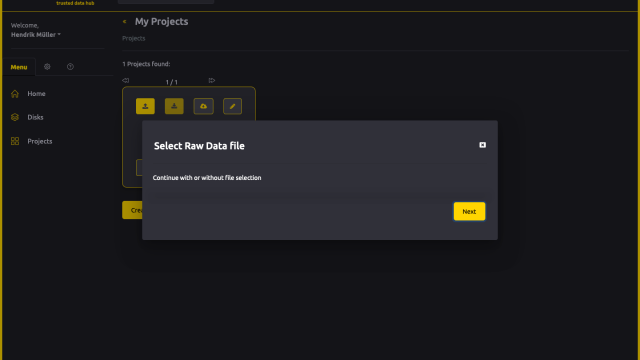Click the Projects grid icon
Image resolution: width=640 pixels, height=360 pixels.
point(15,141)
